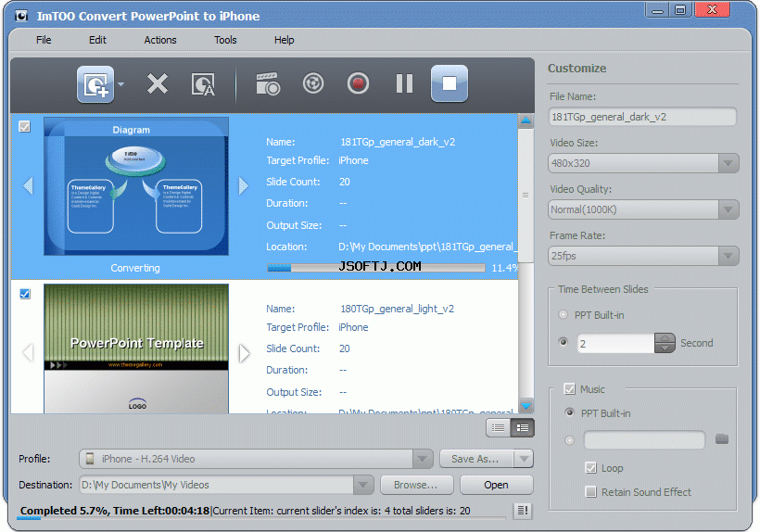This screenshot has width=760, height=532.
Task: Open the Save As button's dropdown arrow
Action: (x=524, y=459)
